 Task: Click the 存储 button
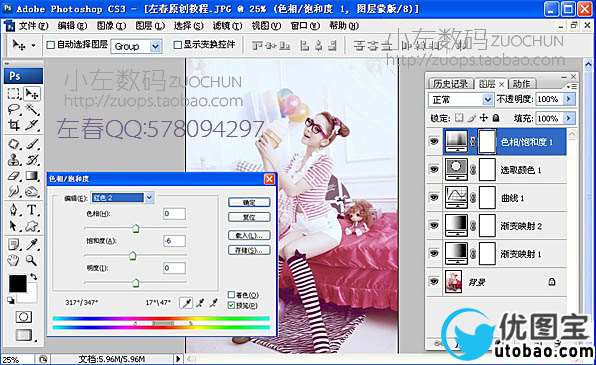(249, 250)
